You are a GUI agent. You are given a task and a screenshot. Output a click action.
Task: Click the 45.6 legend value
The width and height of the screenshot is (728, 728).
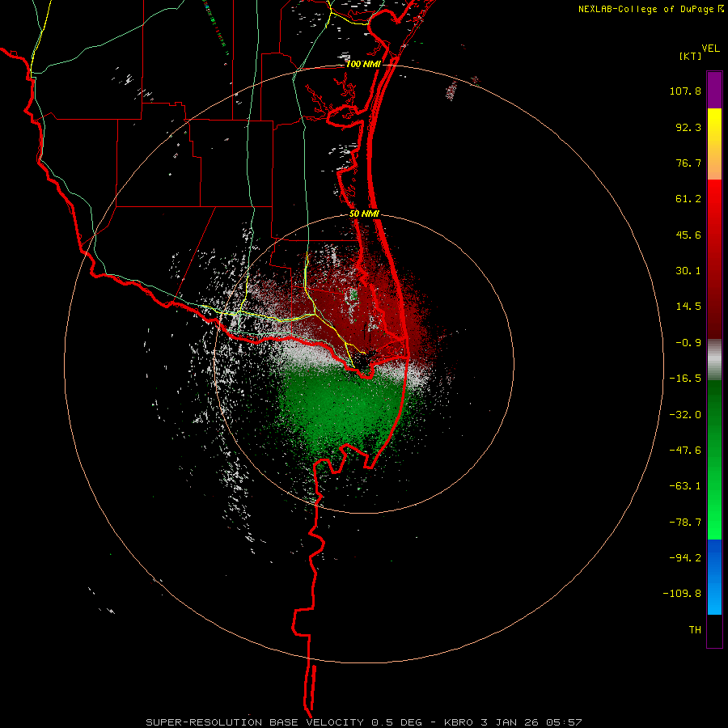[688, 235]
